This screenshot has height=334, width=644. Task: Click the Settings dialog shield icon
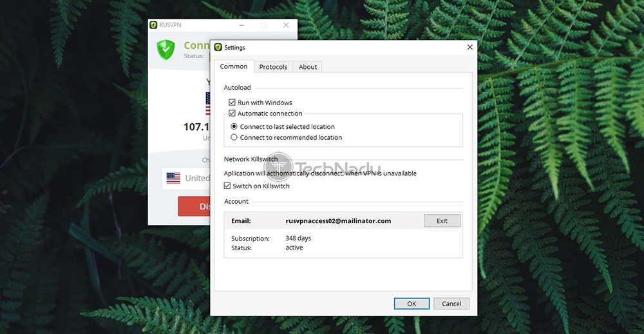[x=218, y=47]
